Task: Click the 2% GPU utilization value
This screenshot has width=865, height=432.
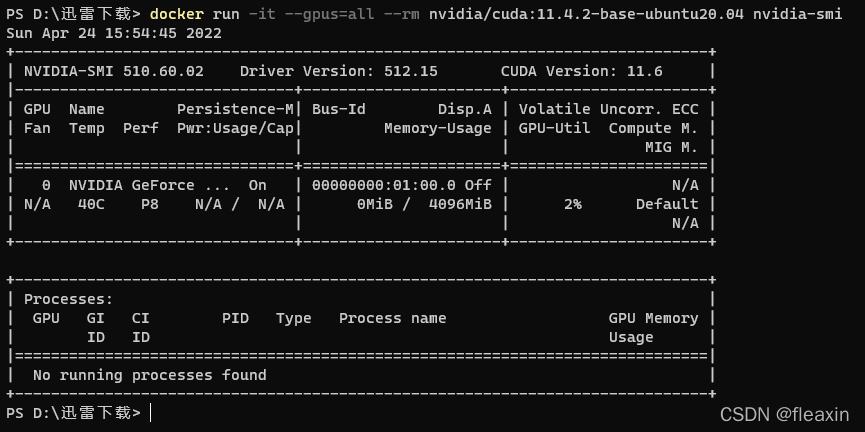Action: (x=573, y=204)
